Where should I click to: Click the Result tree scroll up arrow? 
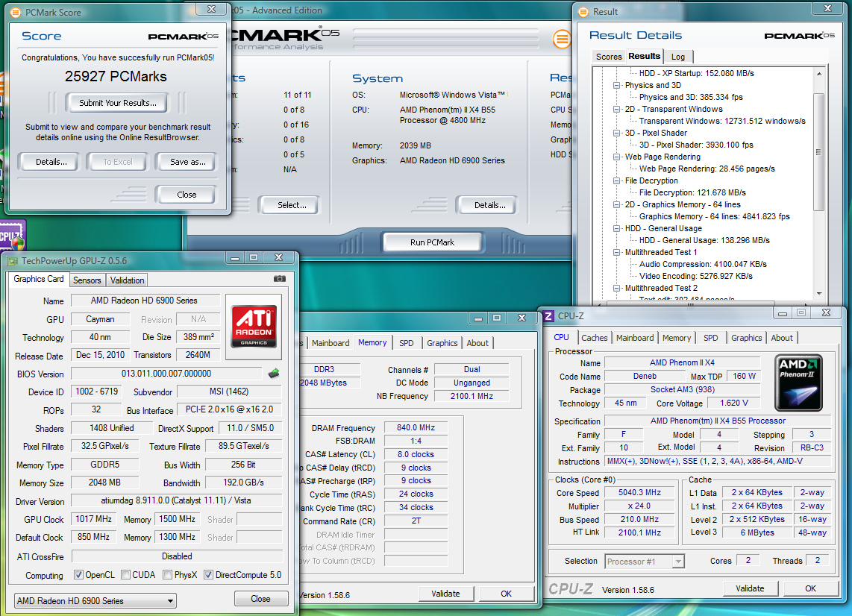(x=819, y=73)
